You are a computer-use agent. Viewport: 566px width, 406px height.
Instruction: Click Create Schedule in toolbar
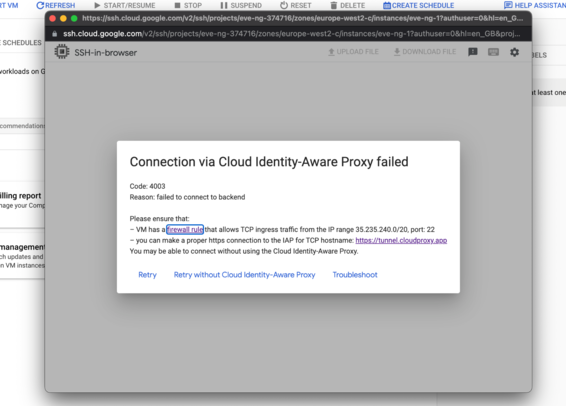point(419,5)
